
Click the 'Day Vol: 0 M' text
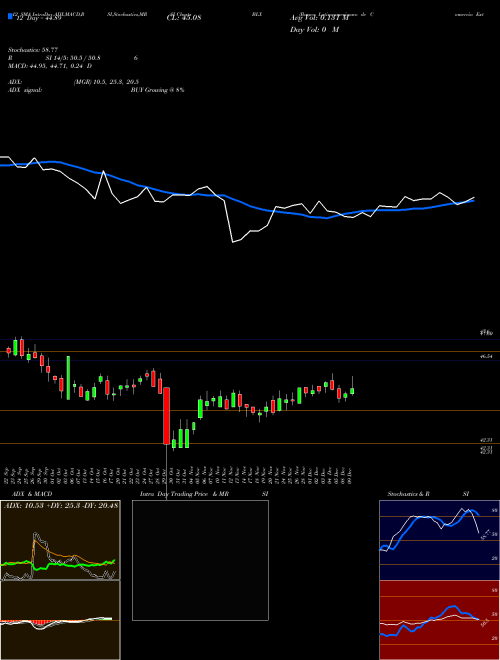(314, 29)
